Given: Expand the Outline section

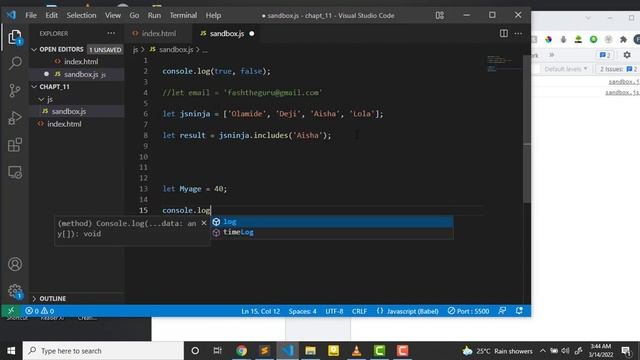Looking at the screenshot, I should pos(77,298).
